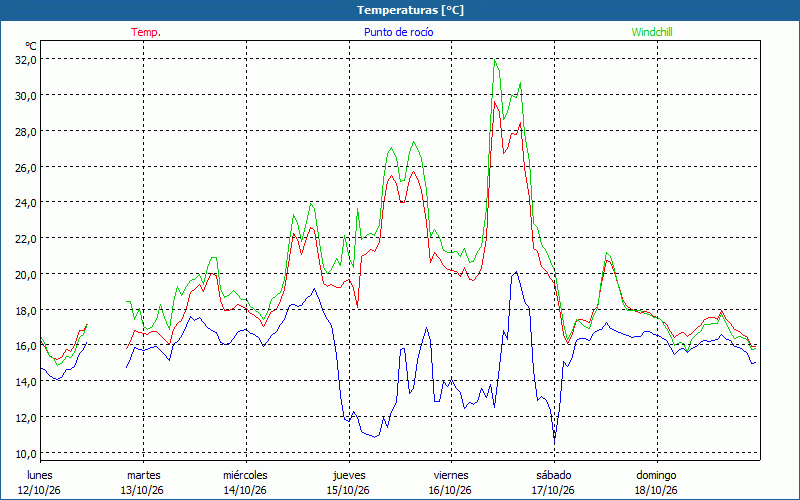The width and height of the screenshot is (800, 500).
Task: Select the viernes 16/10/26 axis label
Action: pyautogui.click(x=451, y=483)
